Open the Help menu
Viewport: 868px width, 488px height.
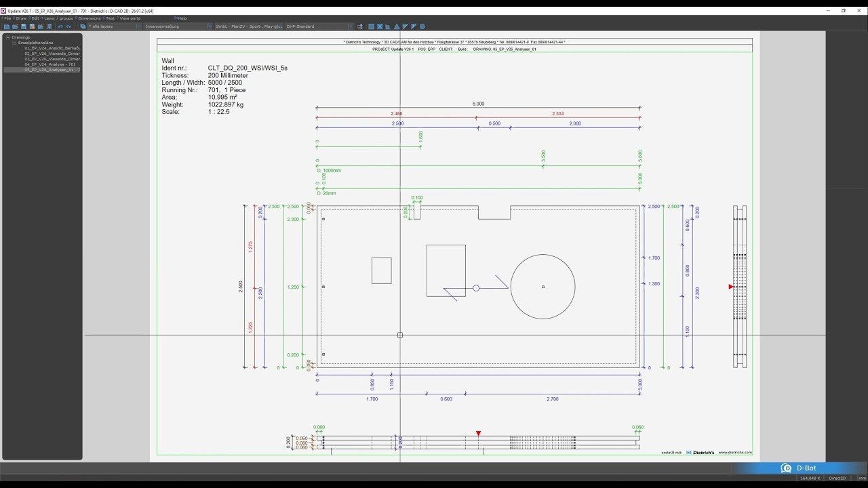182,18
